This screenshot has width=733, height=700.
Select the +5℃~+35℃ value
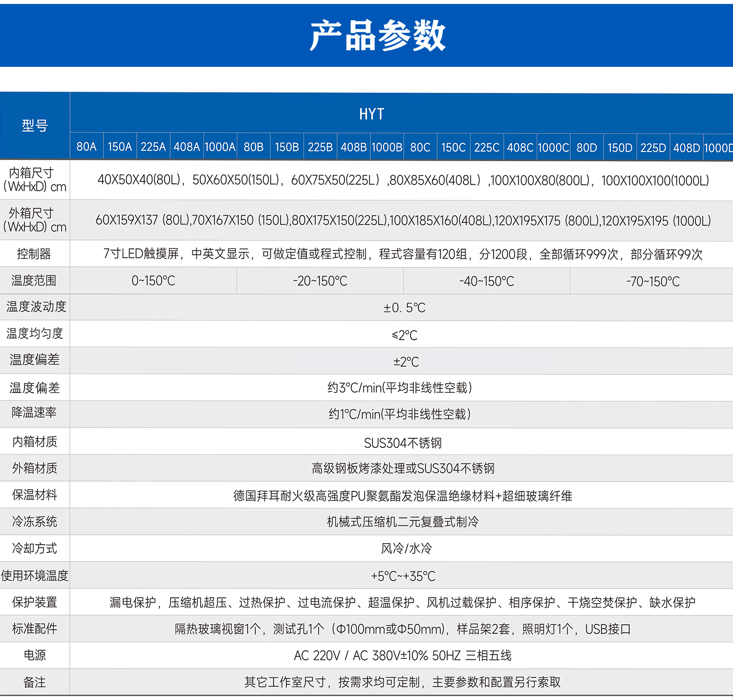click(403, 576)
